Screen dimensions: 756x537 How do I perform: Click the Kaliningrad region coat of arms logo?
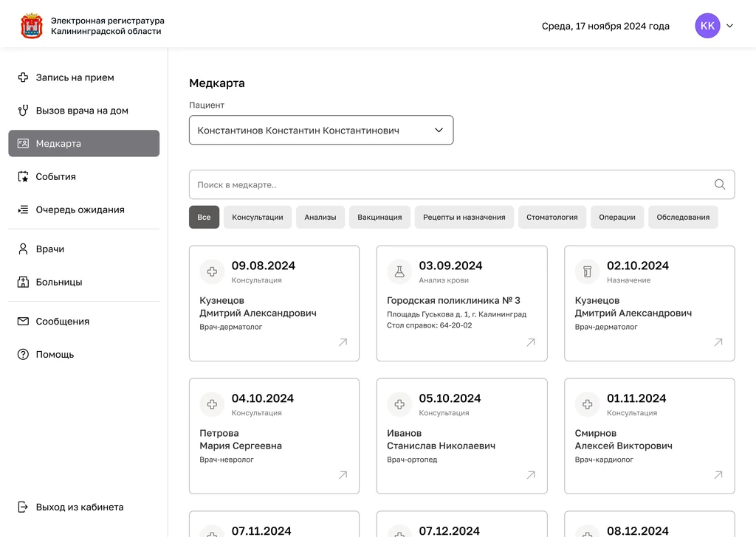tap(32, 26)
